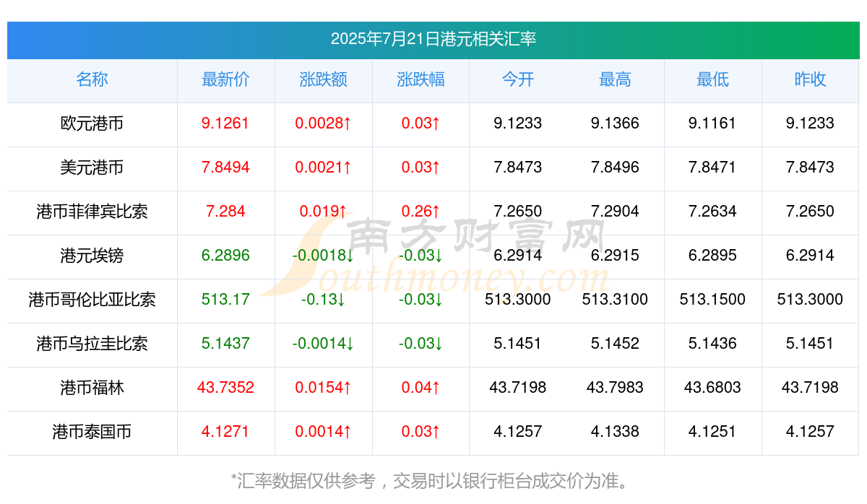
Task: Select the 涨跌额 column header
Action: 323,79
